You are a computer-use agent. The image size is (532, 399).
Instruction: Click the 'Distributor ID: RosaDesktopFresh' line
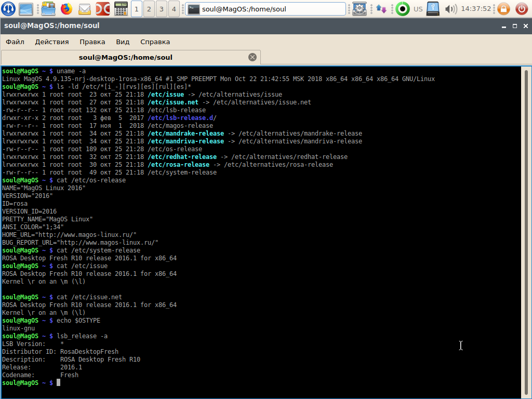coord(60,352)
